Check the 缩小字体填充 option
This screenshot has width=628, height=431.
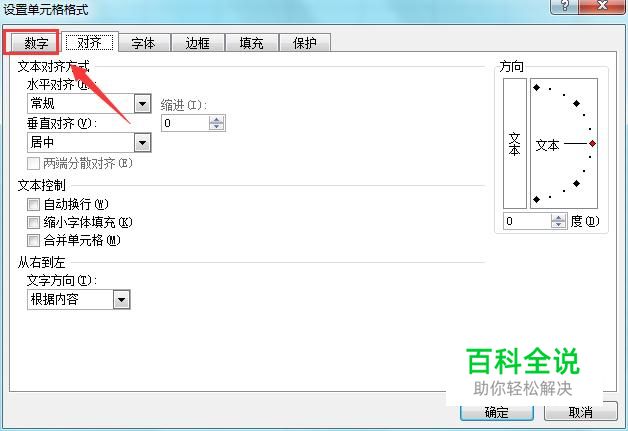point(33,222)
